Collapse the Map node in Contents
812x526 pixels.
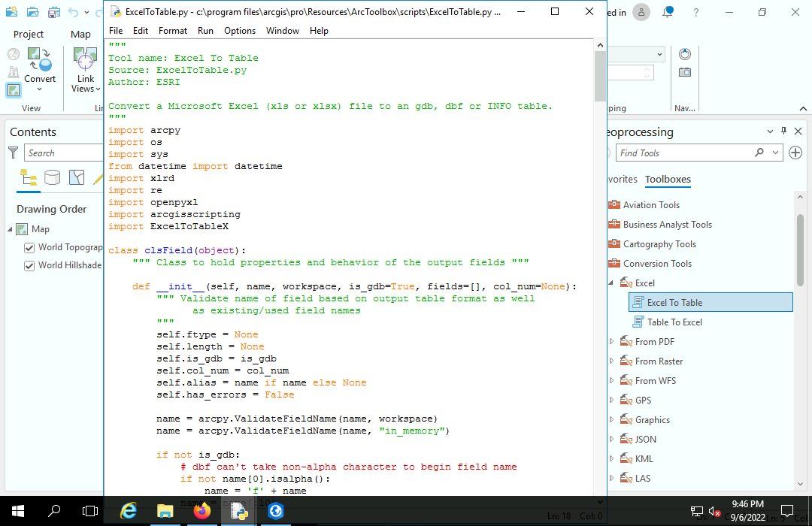click(x=11, y=229)
